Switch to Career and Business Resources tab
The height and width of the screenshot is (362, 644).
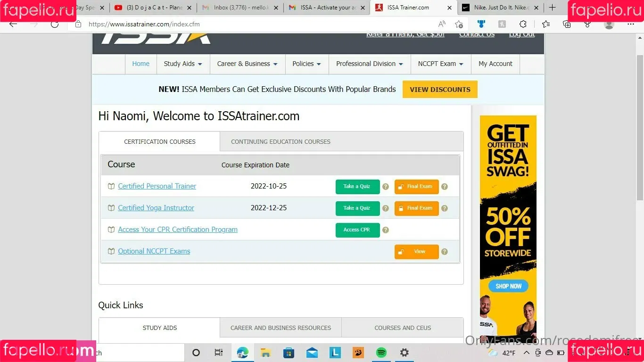click(281, 328)
